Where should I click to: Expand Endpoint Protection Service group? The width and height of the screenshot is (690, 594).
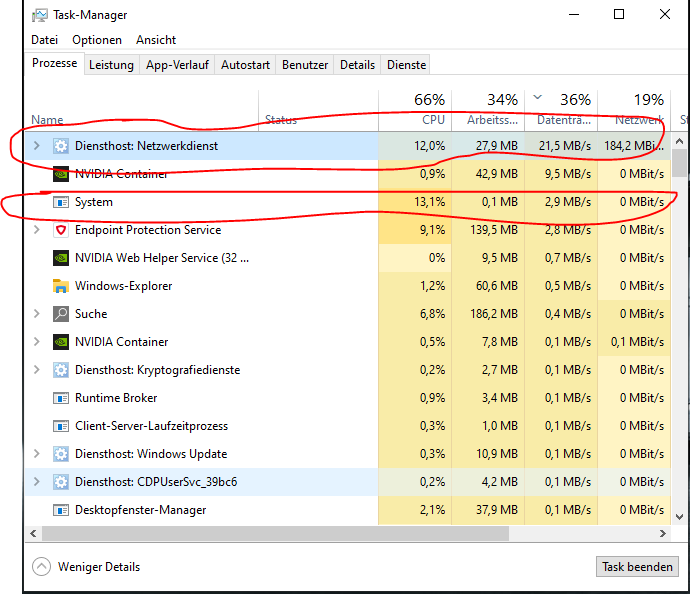click(x=37, y=230)
